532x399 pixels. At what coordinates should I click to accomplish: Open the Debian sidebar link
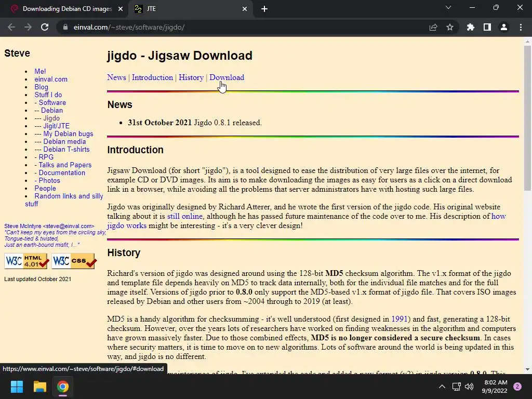(52, 110)
